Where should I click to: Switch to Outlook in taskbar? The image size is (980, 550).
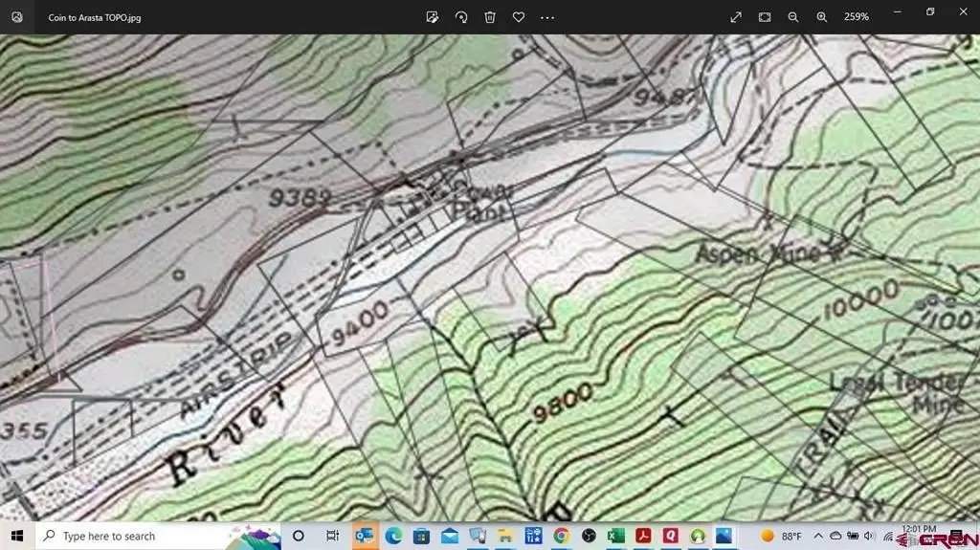364,537
